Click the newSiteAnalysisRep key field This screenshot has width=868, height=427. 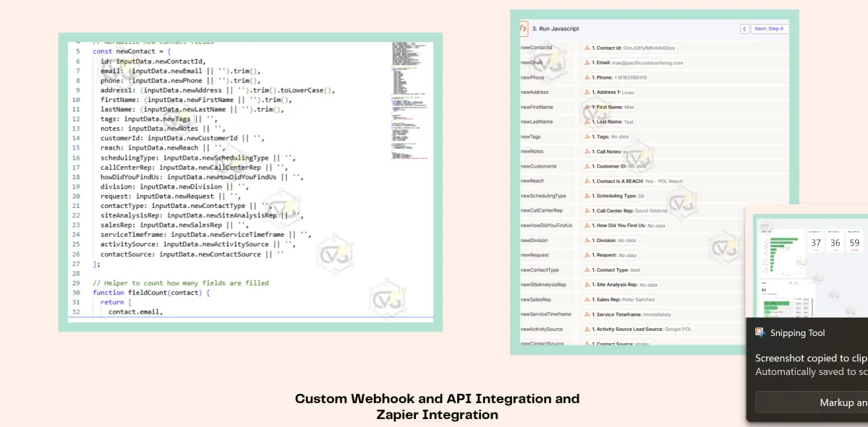point(548,285)
